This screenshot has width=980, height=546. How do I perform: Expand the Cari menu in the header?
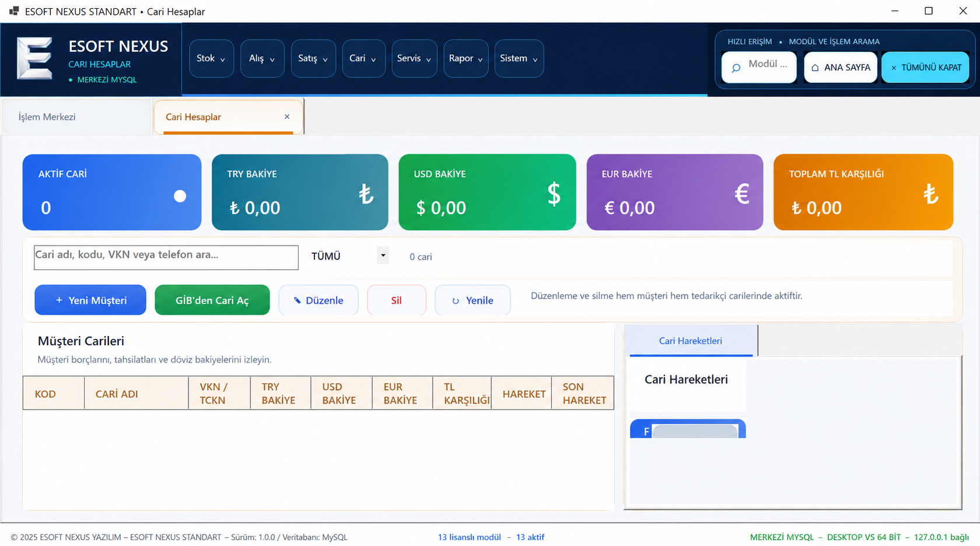(363, 58)
